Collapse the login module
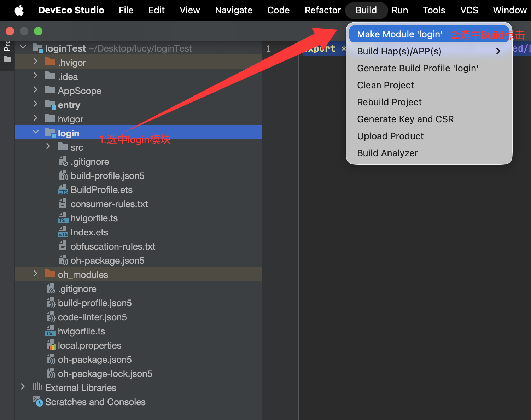 [x=35, y=132]
